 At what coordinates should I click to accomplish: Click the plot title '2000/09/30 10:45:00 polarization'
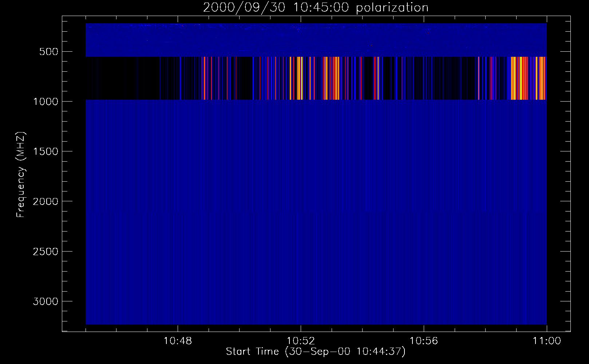pos(315,8)
